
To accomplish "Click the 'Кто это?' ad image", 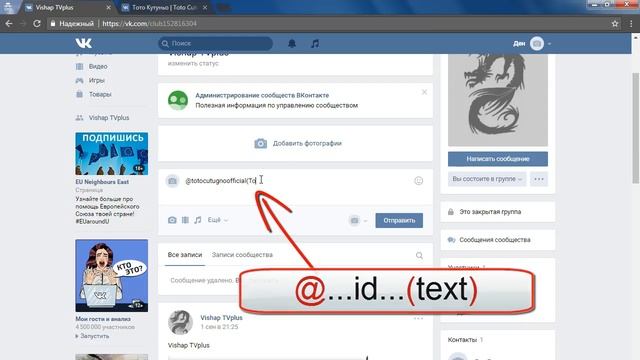I will point(111,276).
